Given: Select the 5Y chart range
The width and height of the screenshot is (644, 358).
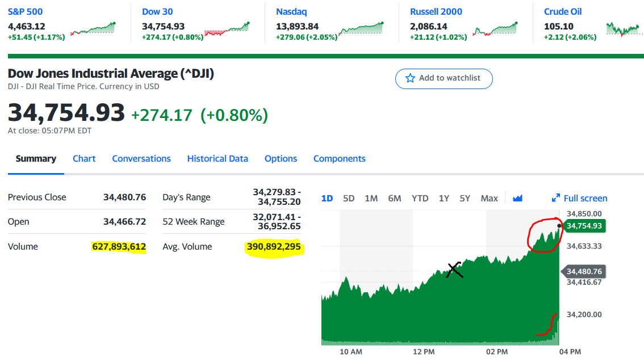Looking at the screenshot, I should point(465,199).
